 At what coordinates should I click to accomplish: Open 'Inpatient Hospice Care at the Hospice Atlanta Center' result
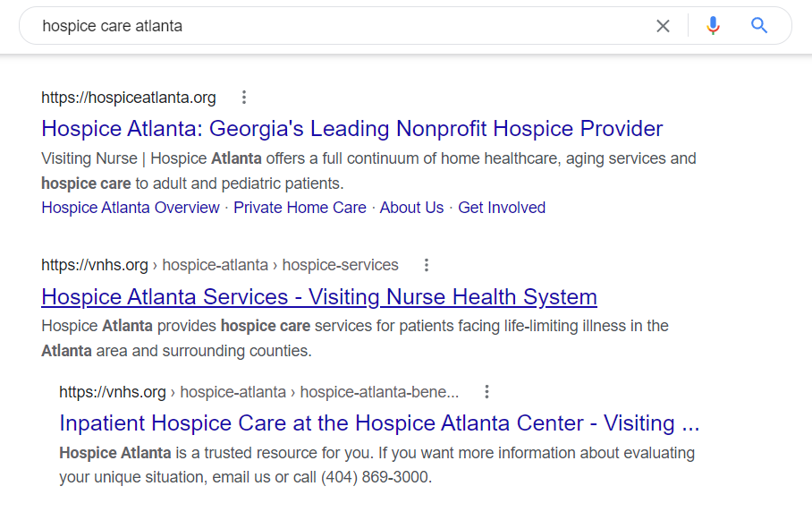point(379,423)
